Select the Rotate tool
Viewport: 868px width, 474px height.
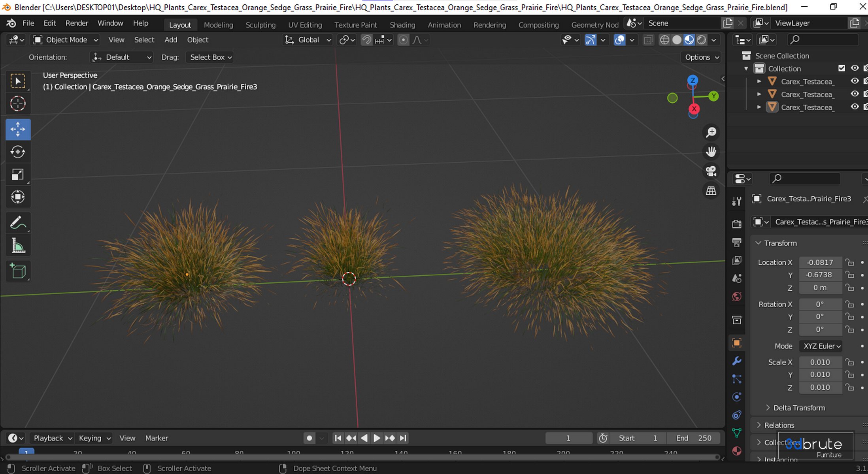pyautogui.click(x=18, y=152)
